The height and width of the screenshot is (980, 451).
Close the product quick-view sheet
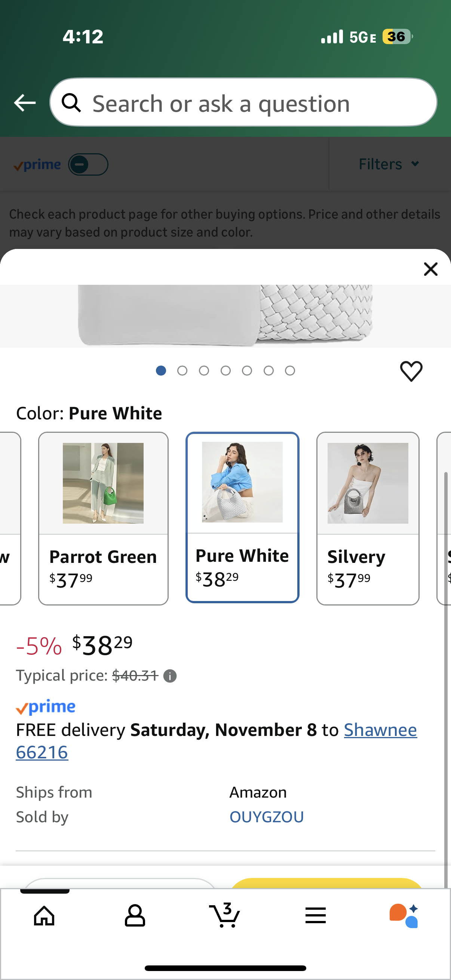click(x=430, y=269)
